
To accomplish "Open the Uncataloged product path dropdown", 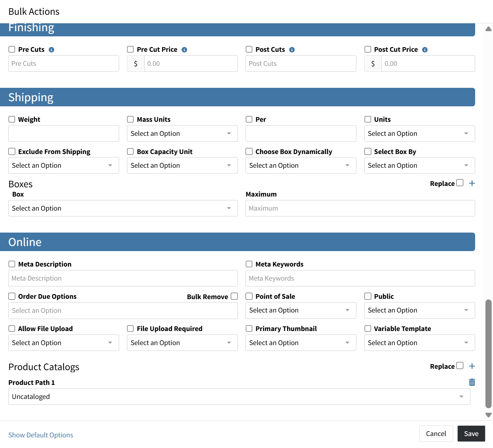I will [239, 397].
